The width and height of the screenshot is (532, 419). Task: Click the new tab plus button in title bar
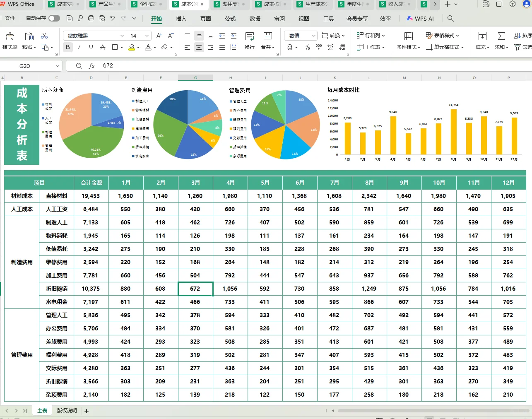[x=447, y=4]
